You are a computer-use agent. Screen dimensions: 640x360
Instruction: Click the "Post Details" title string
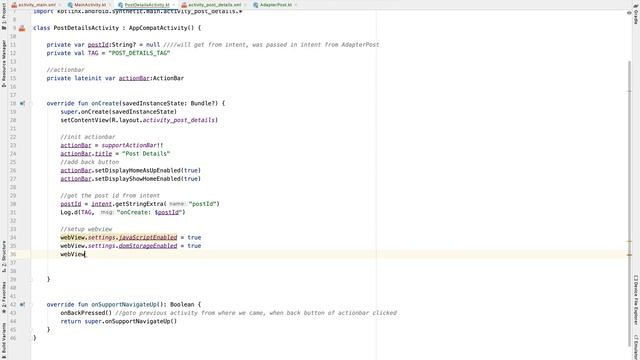pos(146,154)
